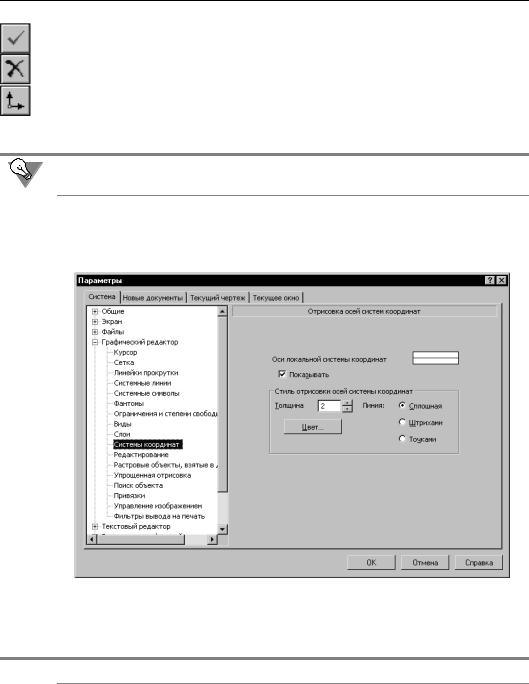Screen dimensions: 529x684
Task: Select the Точками line radio button
Action: pos(402,438)
